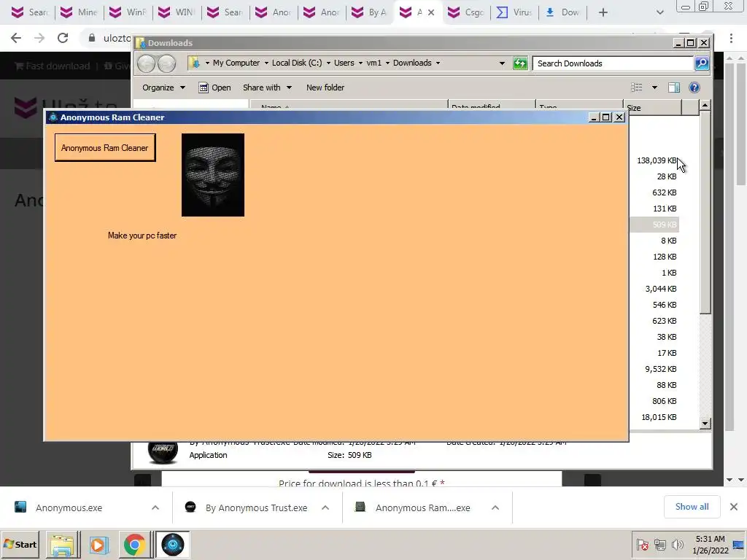Viewport: 747px width, 560px height.
Task: Click the change view icon in Downloads
Action: tap(636, 87)
